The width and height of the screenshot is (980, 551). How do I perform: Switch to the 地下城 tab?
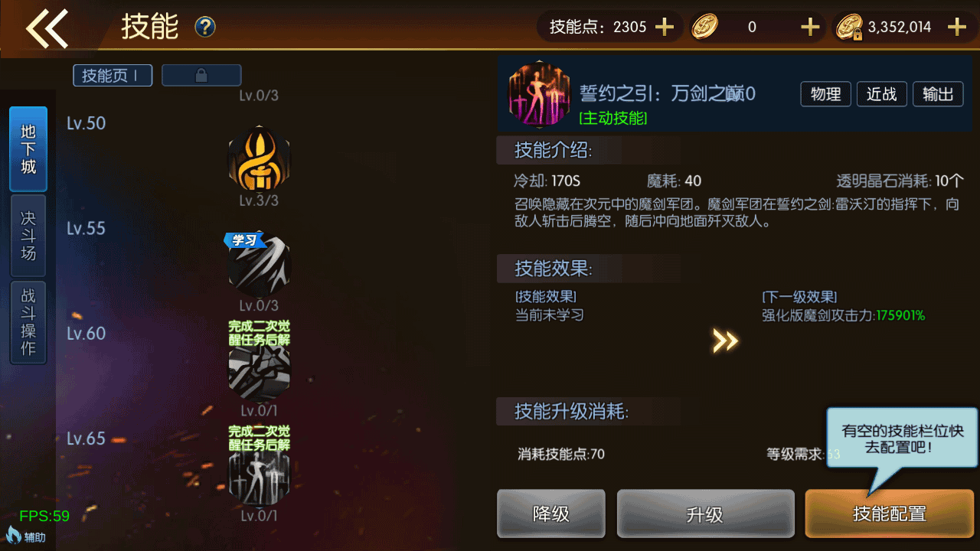point(28,148)
